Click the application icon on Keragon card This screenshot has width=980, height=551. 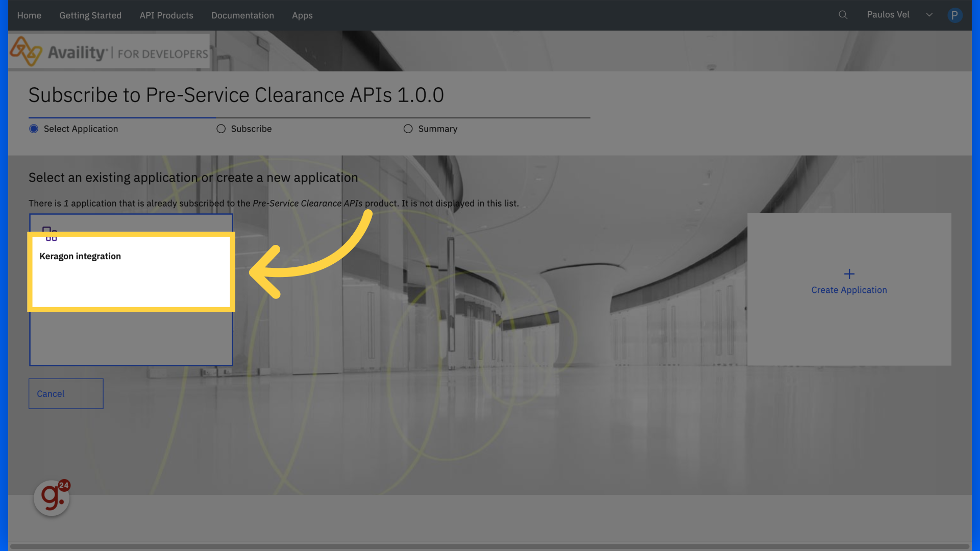[50, 234]
